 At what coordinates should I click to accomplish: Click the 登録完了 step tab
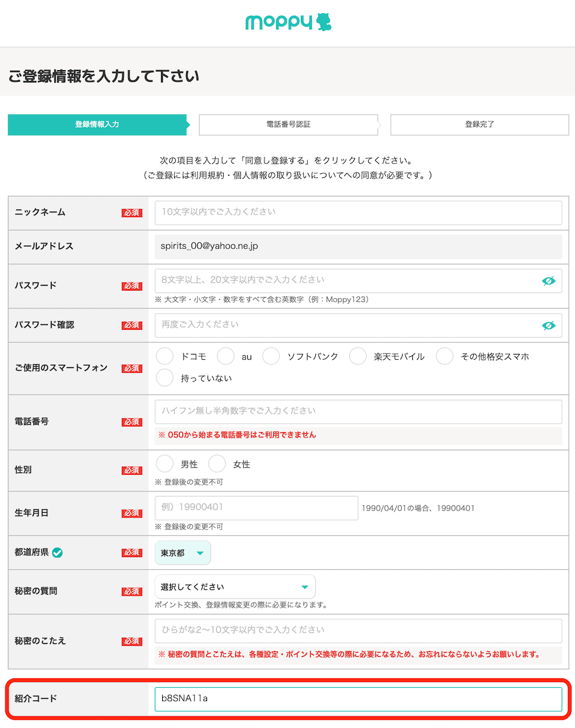479,124
